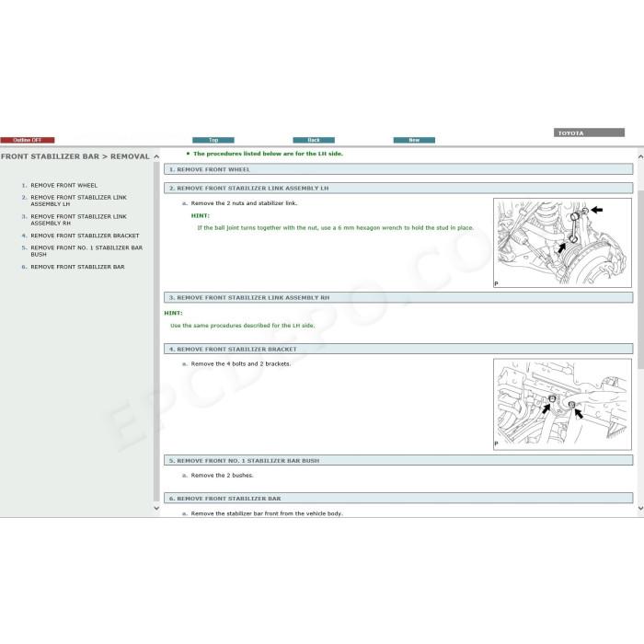
Task: Click section header 3. Stabilizer Link Assembly RH
Action: click(398, 297)
